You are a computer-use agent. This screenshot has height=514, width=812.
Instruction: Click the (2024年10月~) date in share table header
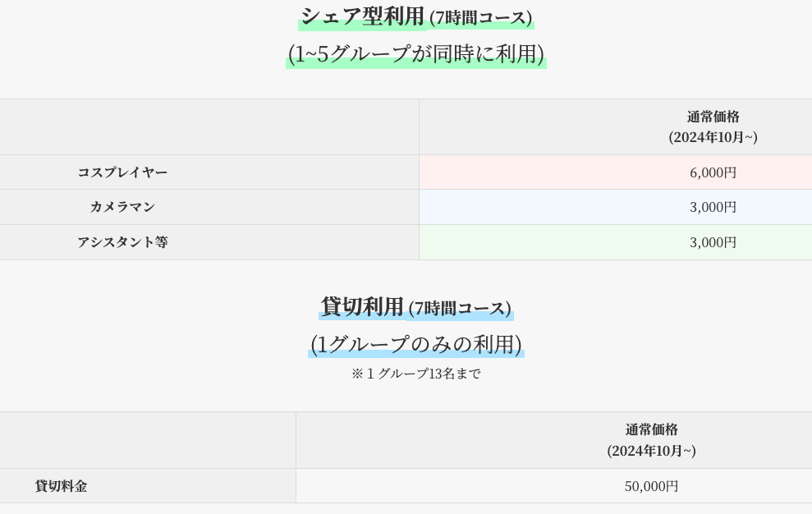tap(713, 137)
